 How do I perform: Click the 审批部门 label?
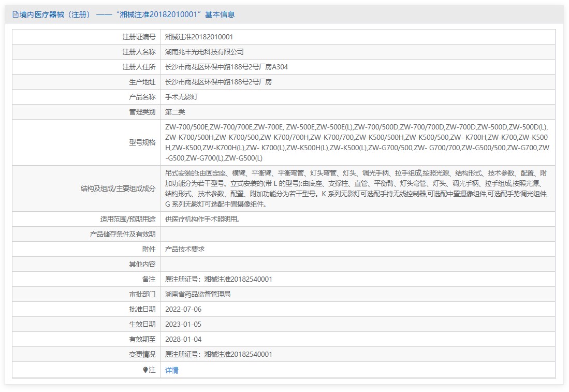point(142,294)
